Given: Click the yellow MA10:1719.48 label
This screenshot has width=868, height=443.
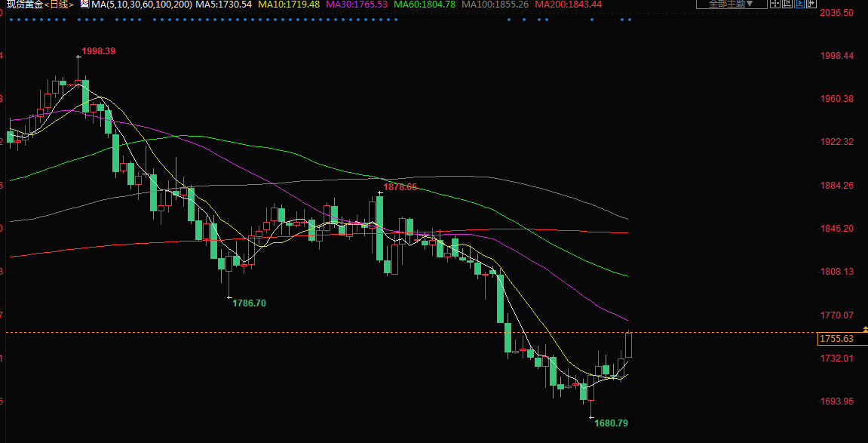Looking at the screenshot, I should point(289,5).
